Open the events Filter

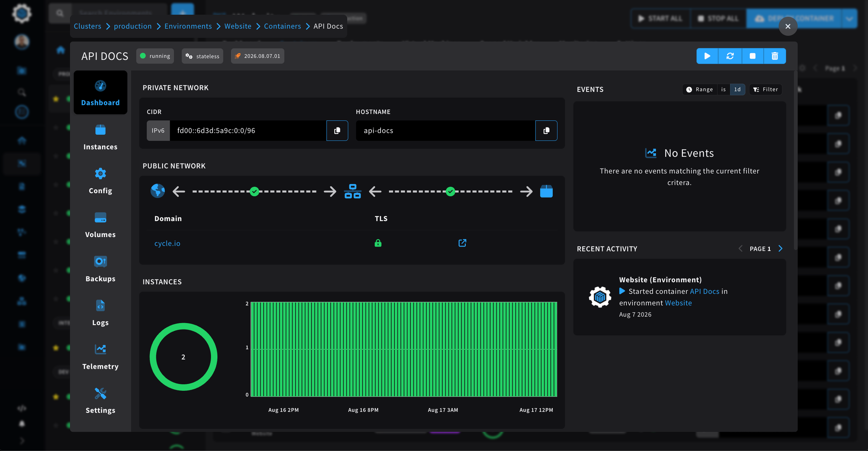(x=766, y=89)
